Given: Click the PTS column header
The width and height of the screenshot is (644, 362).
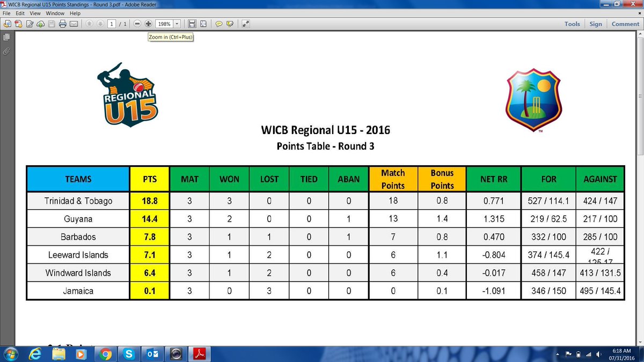Looking at the screenshot, I should click(150, 179).
